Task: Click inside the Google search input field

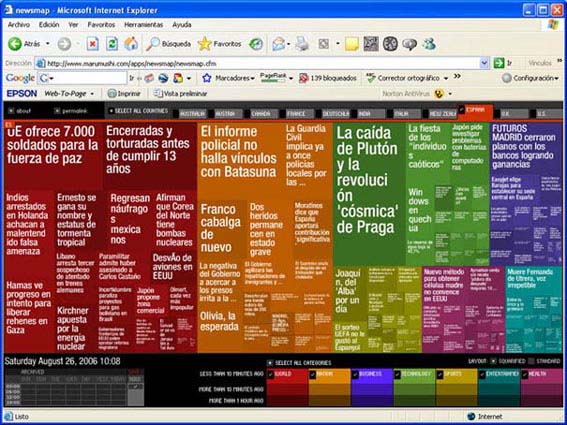Action: [x=90, y=78]
